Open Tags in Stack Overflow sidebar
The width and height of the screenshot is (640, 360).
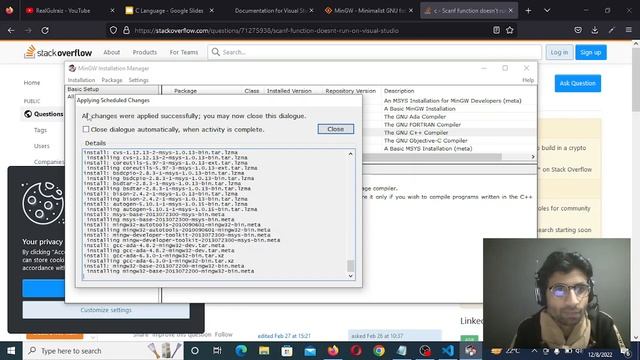pos(40,130)
